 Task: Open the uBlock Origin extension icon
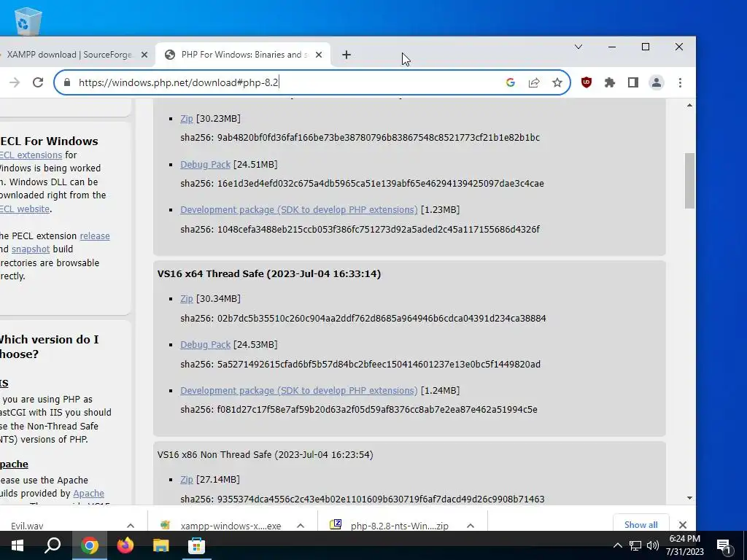tap(587, 82)
